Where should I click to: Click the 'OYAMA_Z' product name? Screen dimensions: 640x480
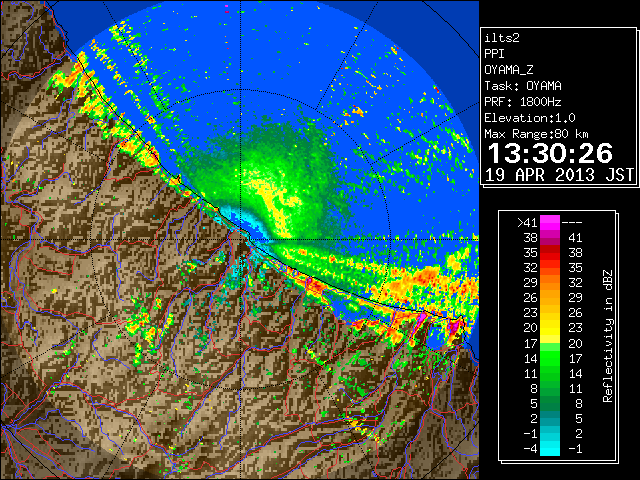point(509,70)
